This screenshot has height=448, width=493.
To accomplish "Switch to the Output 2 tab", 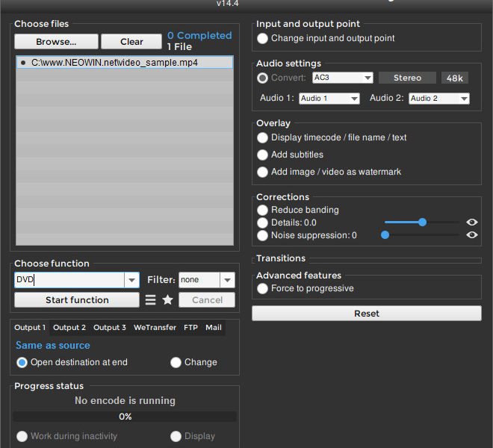I will [69, 328].
